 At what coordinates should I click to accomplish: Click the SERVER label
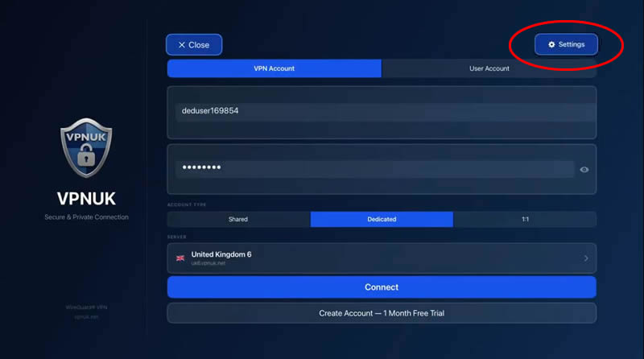(176, 237)
